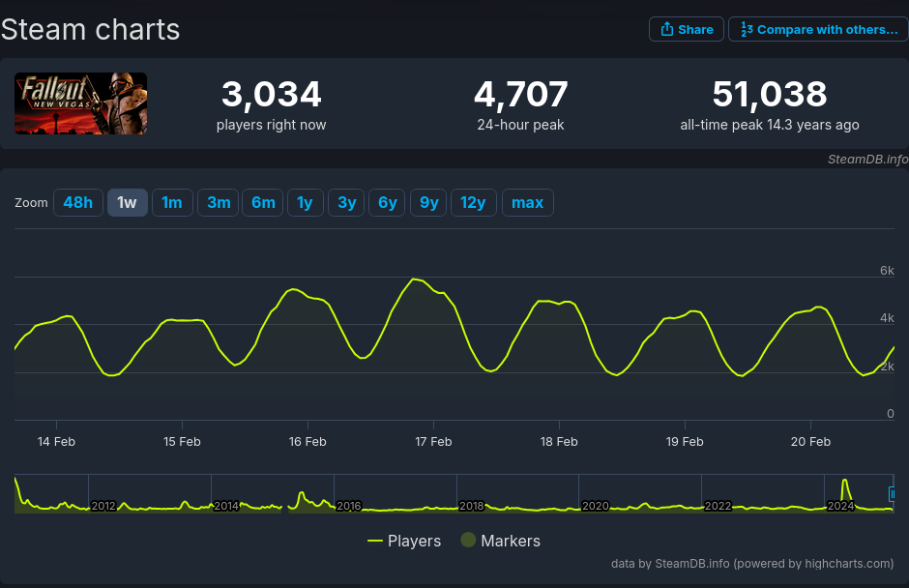The height and width of the screenshot is (588, 909).
Task: Toggle the Players legend series
Action: tap(404, 541)
